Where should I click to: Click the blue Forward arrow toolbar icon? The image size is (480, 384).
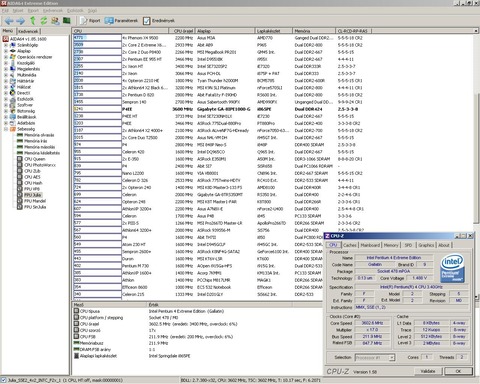[21, 21]
